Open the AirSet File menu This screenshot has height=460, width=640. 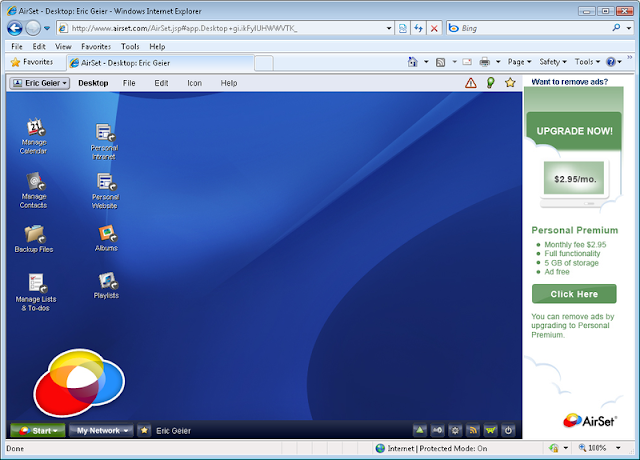[129, 83]
